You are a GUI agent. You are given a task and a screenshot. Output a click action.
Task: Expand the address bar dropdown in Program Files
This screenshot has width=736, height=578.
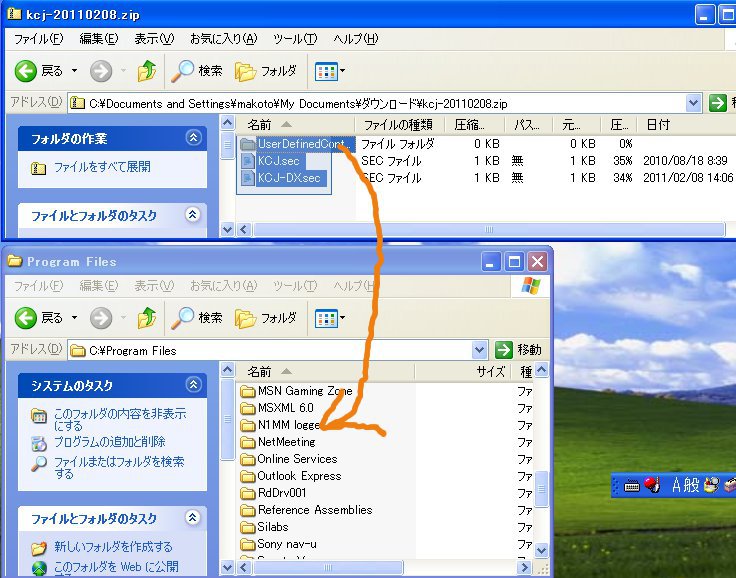click(479, 350)
